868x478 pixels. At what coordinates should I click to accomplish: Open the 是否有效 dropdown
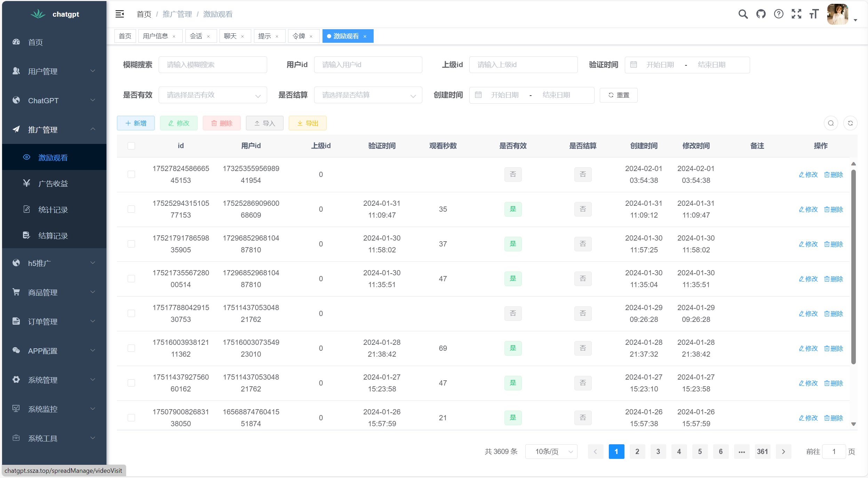[213, 95]
